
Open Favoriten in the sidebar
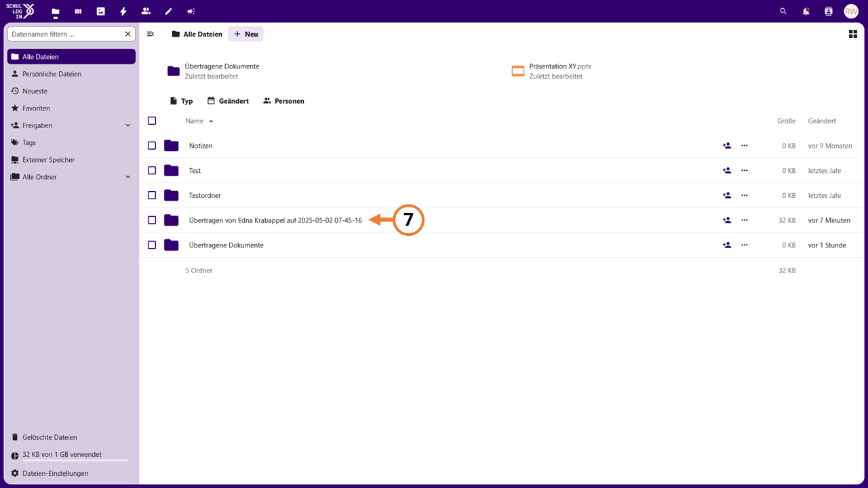coord(71,108)
